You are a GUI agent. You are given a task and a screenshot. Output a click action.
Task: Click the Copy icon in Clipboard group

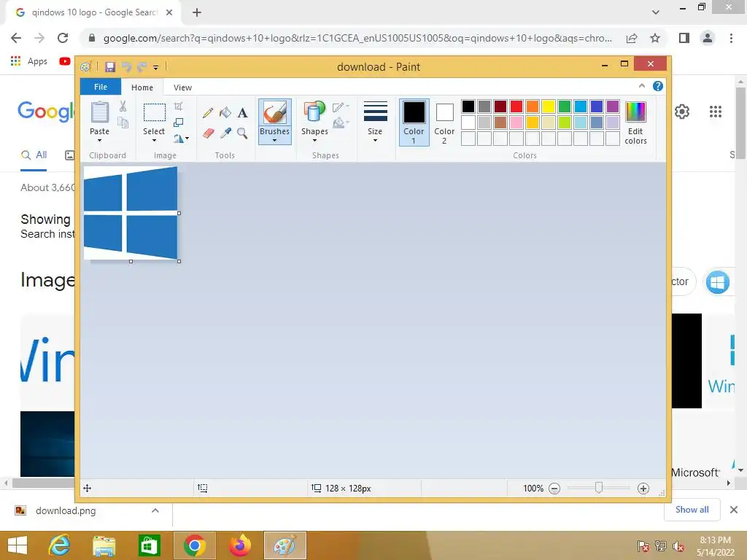123,122
